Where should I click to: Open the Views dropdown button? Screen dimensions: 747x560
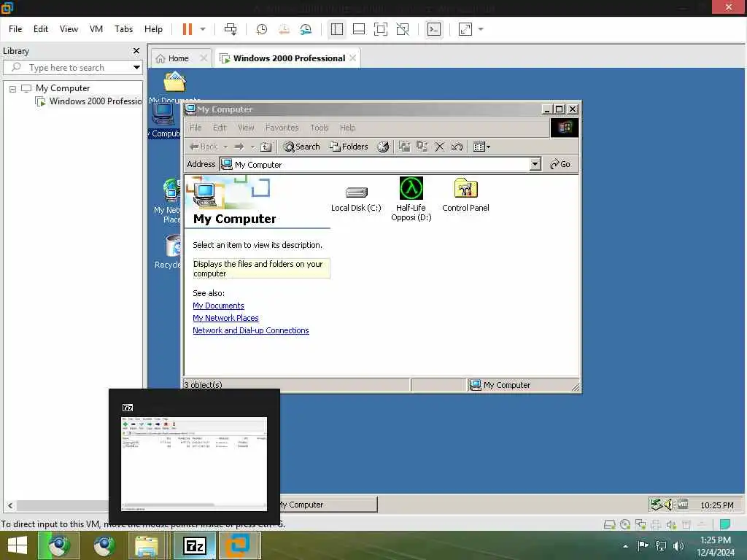(x=481, y=147)
